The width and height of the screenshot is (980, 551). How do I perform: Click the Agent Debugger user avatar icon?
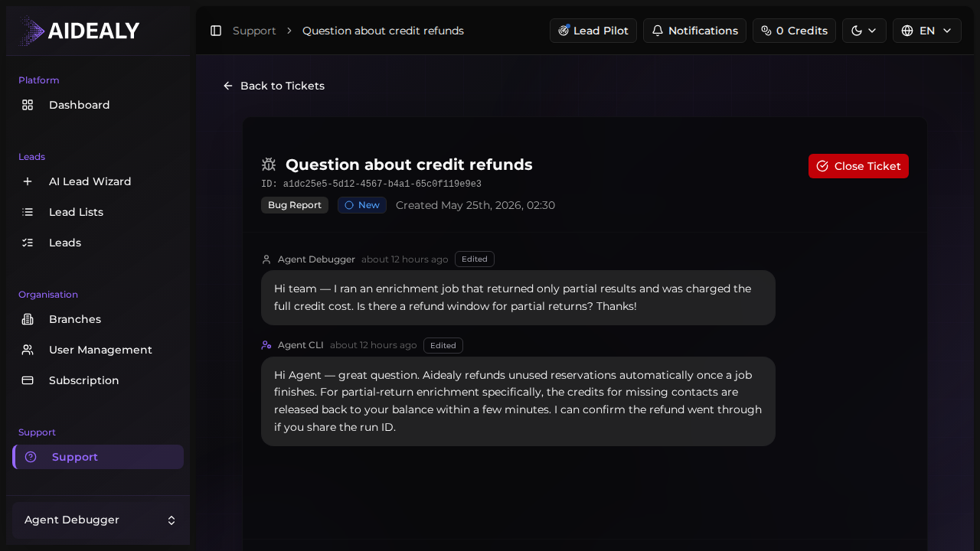pos(266,259)
